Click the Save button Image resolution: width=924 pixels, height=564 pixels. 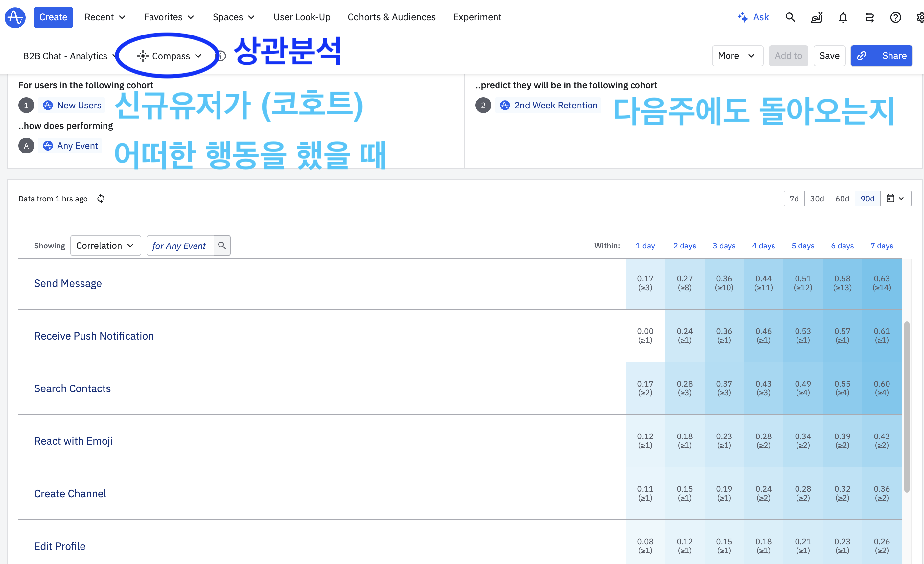point(829,56)
